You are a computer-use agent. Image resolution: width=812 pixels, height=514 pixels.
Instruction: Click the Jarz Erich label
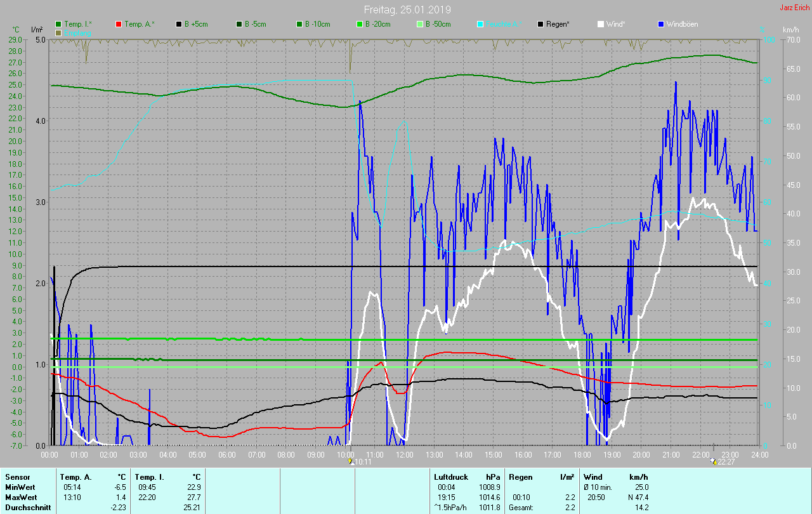(794, 8)
